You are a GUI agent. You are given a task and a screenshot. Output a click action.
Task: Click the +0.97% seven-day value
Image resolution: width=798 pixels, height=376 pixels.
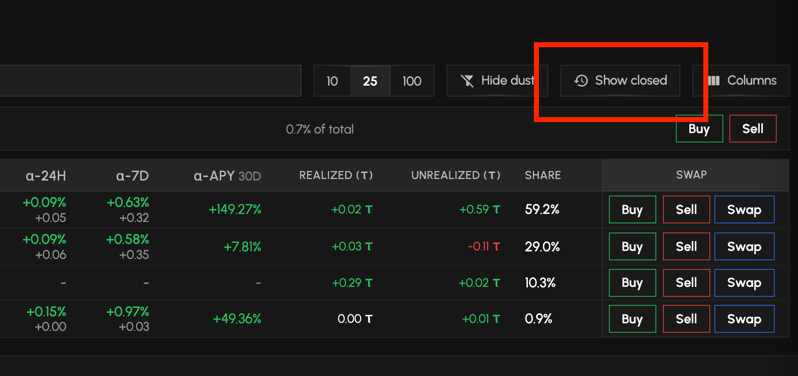(128, 311)
